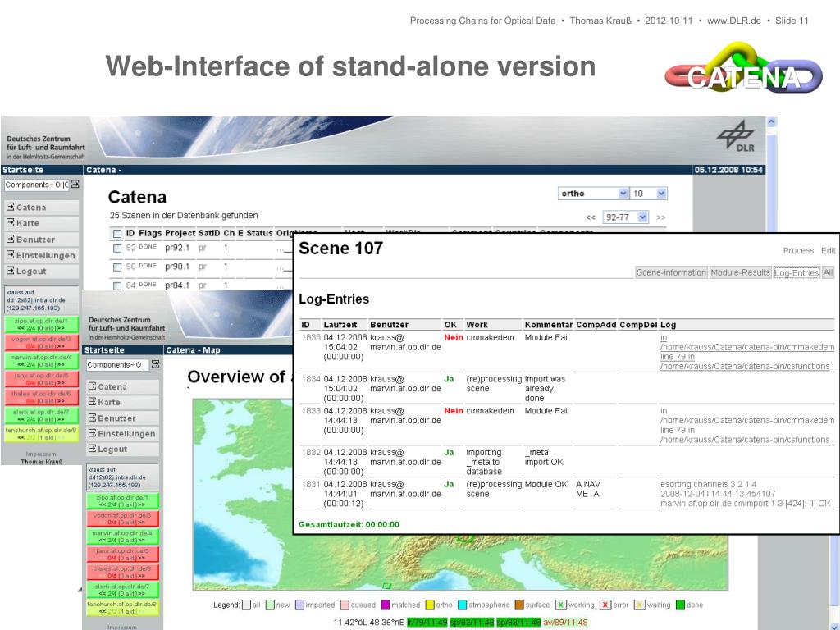
Task: Open Catena in the back window's sidebar
Action: coord(41,208)
